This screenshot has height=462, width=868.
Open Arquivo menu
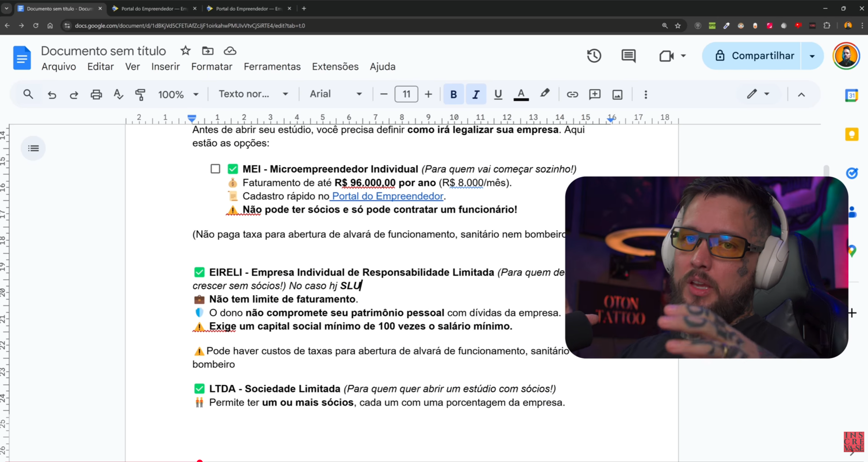[x=59, y=67]
